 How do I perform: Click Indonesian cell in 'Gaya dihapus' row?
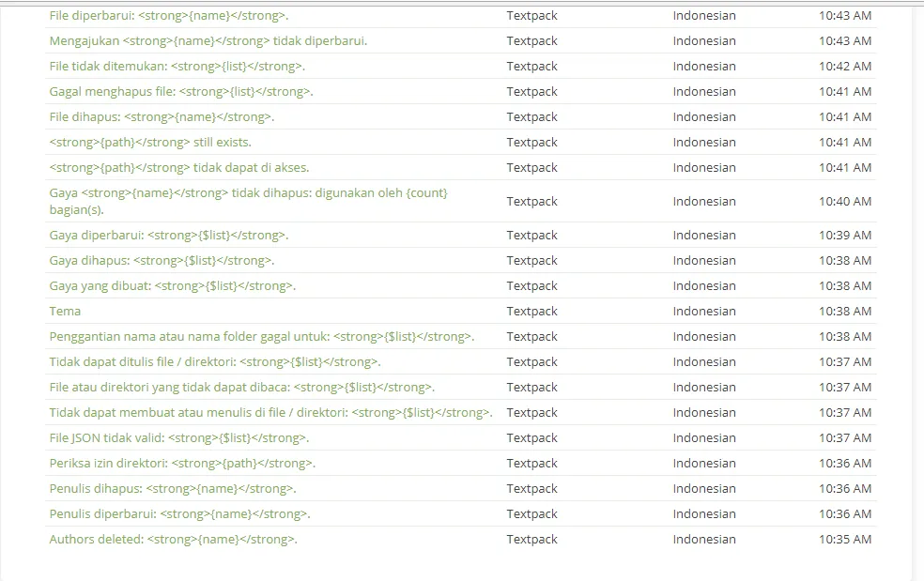point(704,261)
